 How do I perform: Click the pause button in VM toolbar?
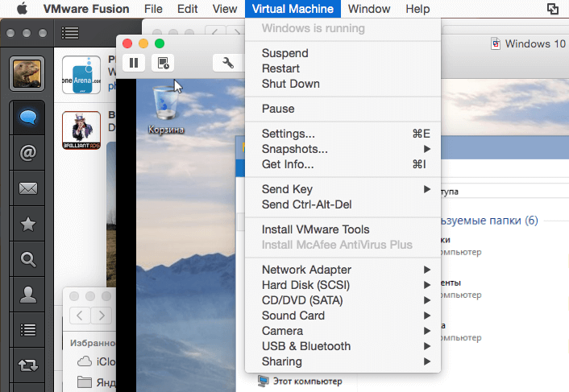(x=134, y=63)
